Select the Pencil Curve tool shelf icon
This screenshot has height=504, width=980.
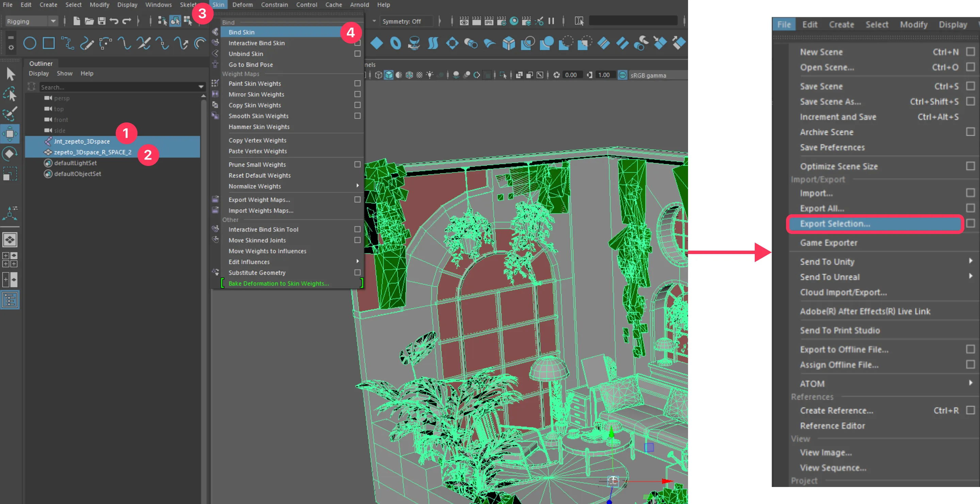point(87,43)
